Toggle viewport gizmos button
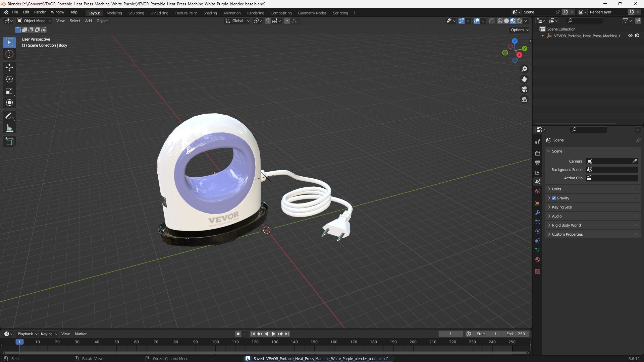This screenshot has height=362, width=644. pos(462,21)
